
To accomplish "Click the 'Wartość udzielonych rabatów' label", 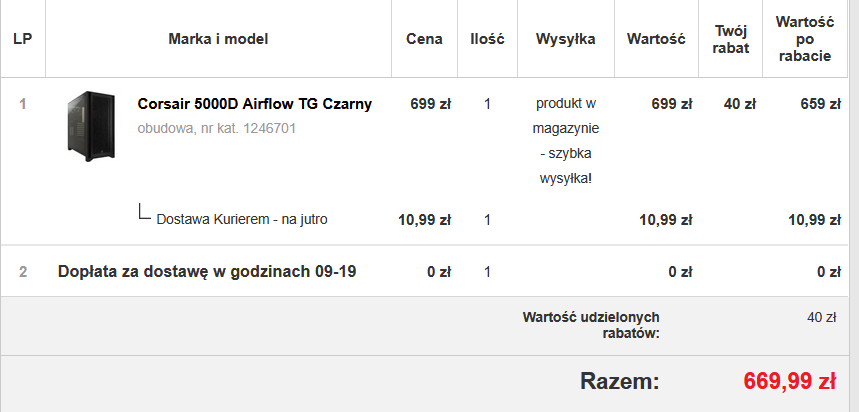I will coord(590,324).
